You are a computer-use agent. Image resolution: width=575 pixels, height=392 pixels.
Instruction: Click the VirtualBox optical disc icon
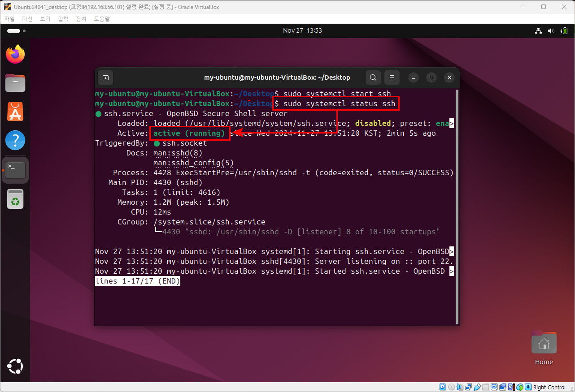coord(452,387)
